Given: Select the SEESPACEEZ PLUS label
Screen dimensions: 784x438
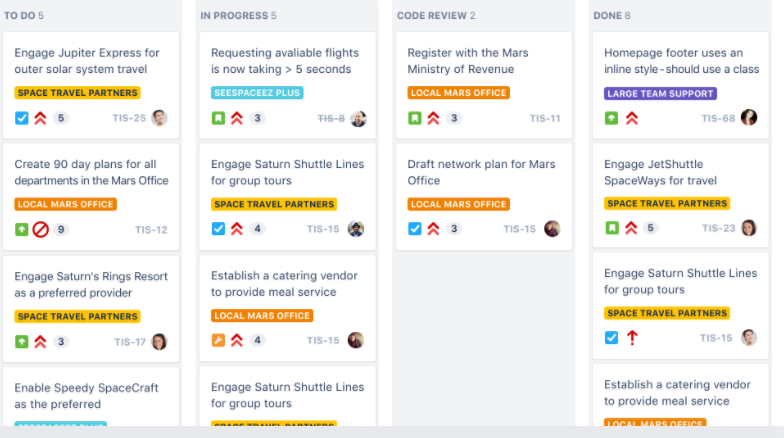Looking at the screenshot, I should pyautogui.click(x=257, y=92).
